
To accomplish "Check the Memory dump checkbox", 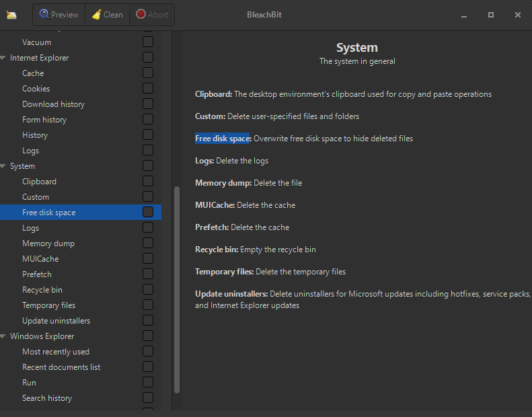I will click(x=148, y=243).
